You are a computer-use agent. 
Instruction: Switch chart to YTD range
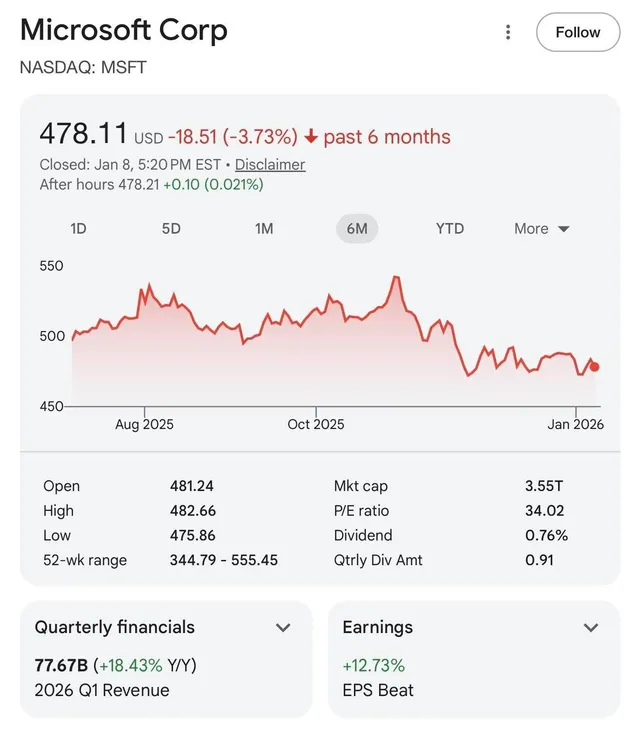coord(450,228)
